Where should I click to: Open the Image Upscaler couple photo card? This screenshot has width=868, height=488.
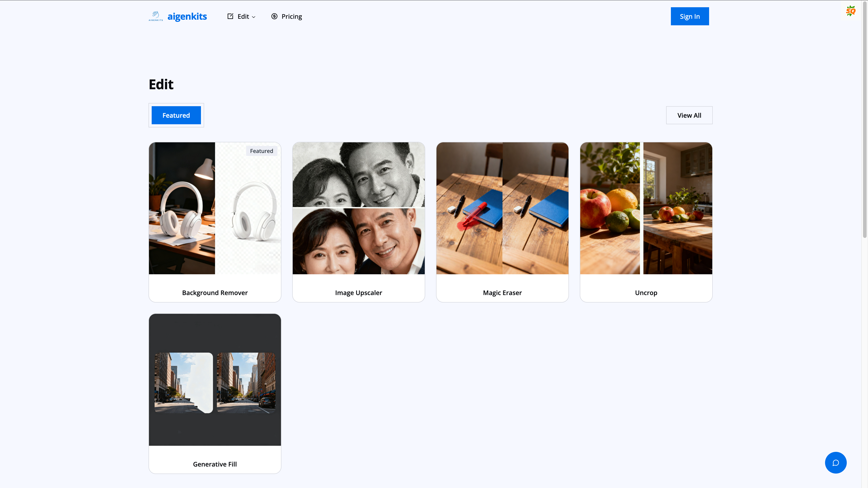click(x=359, y=208)
